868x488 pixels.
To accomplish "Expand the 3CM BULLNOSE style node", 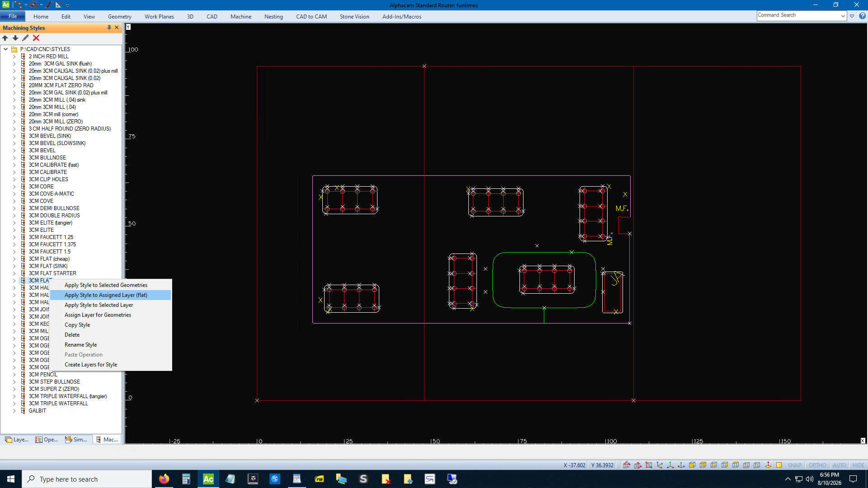I will 14,158.
